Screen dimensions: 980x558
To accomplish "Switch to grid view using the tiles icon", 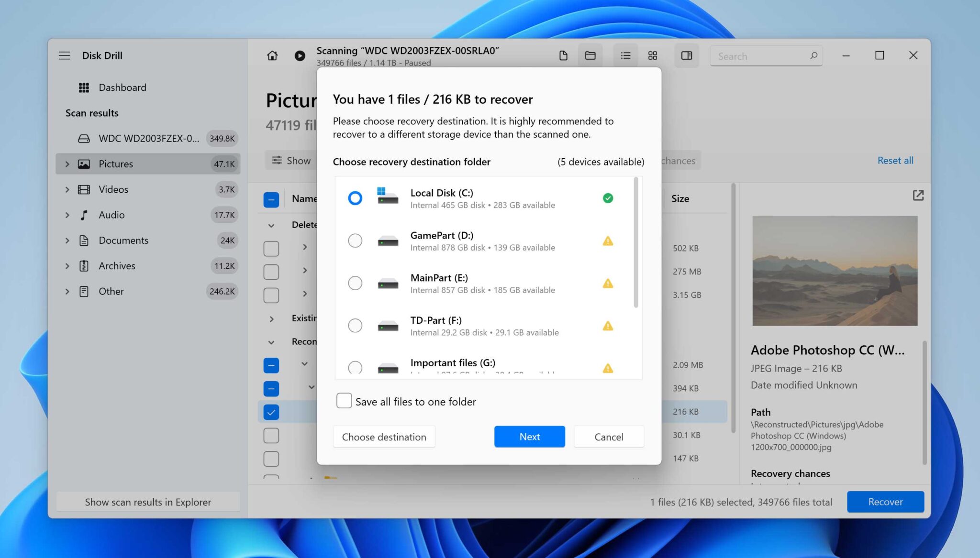I will (652, 55).
